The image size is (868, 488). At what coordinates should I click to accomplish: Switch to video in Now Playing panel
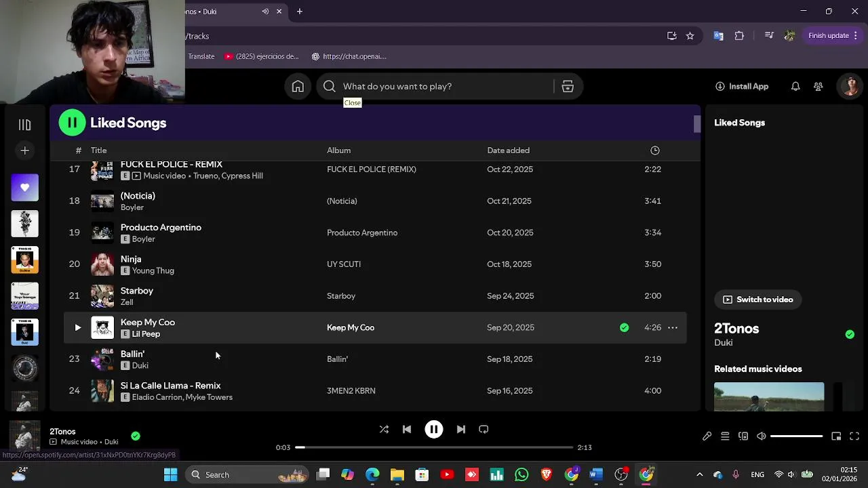(x=757, y=300)
